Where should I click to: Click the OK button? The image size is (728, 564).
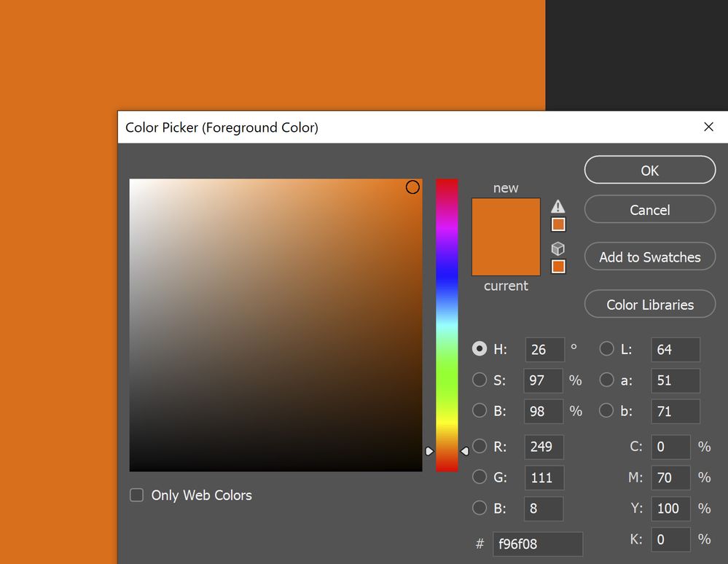click(x=650, y=170)
